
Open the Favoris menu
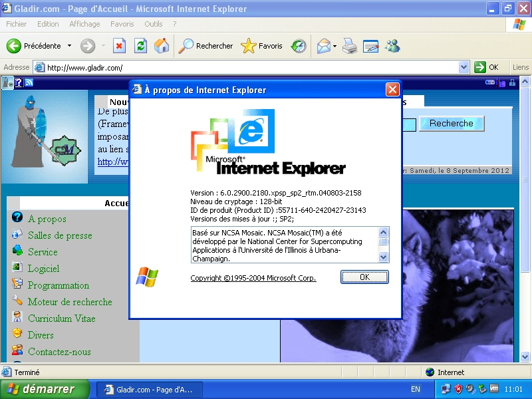pos(122,24)
